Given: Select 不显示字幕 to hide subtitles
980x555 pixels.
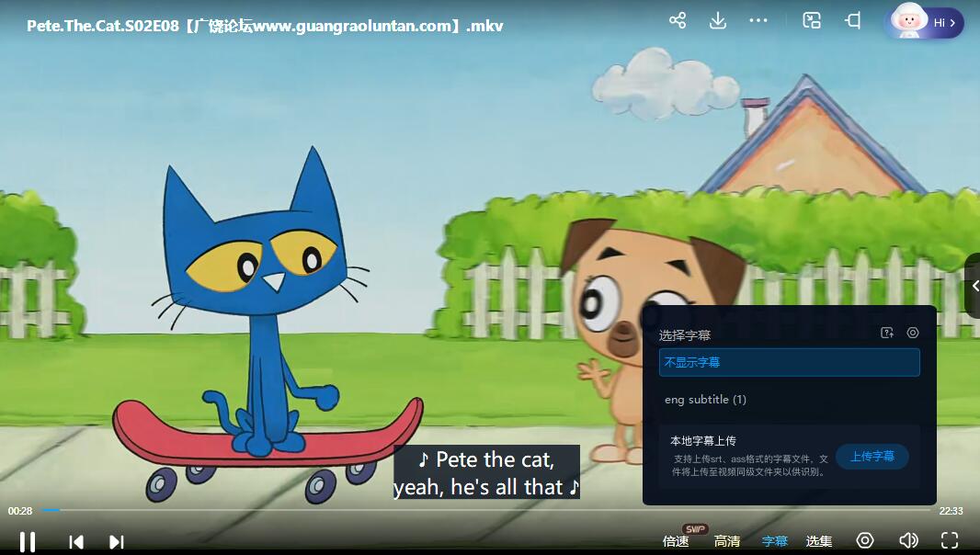Looking at the screenshot, I should 790,363.
